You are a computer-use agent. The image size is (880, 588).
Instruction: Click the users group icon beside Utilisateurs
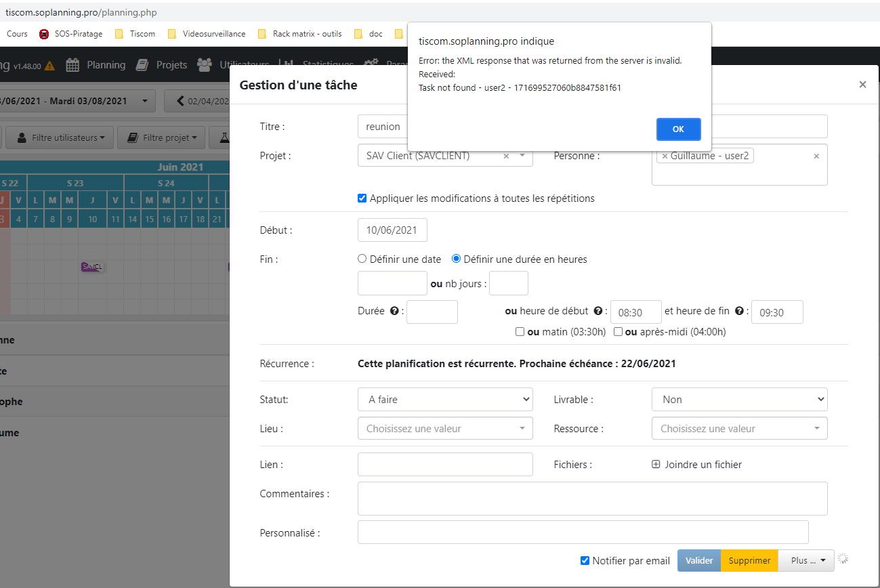[204, 65]
